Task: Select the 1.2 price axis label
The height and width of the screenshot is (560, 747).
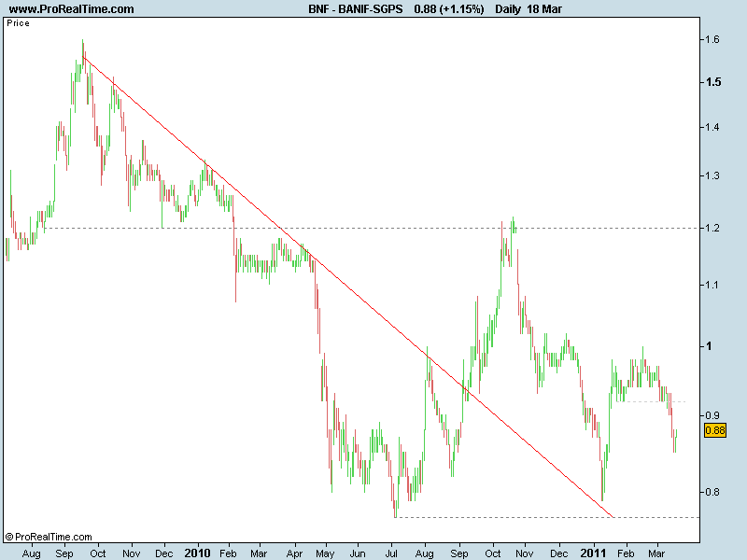Action: tap(712, 228)
